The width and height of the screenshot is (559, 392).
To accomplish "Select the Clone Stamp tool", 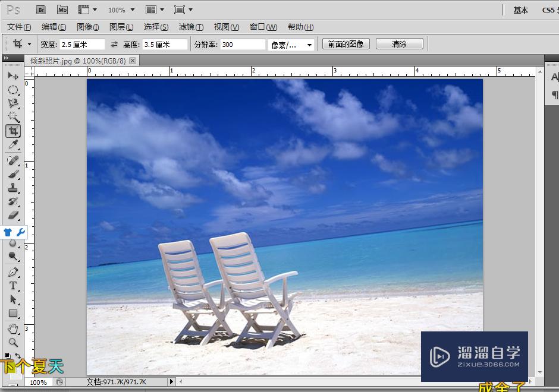I will click(13, 188).
